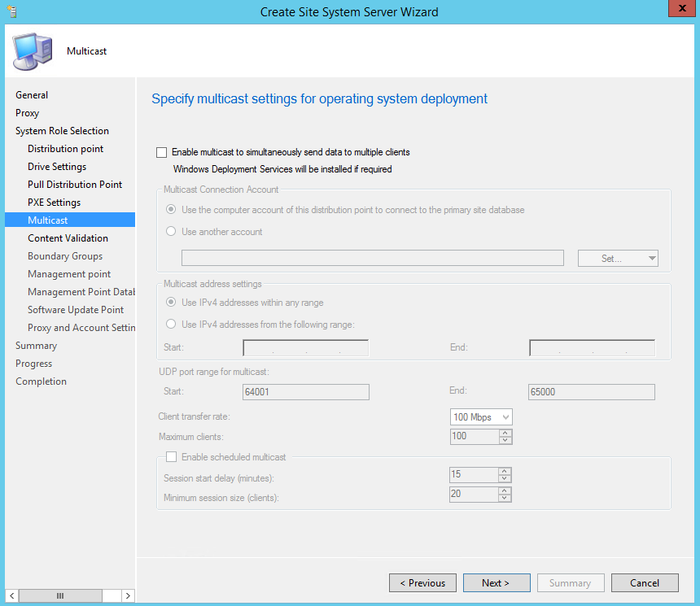Click the sidebar scroll left arrow

tap(12, 595)
